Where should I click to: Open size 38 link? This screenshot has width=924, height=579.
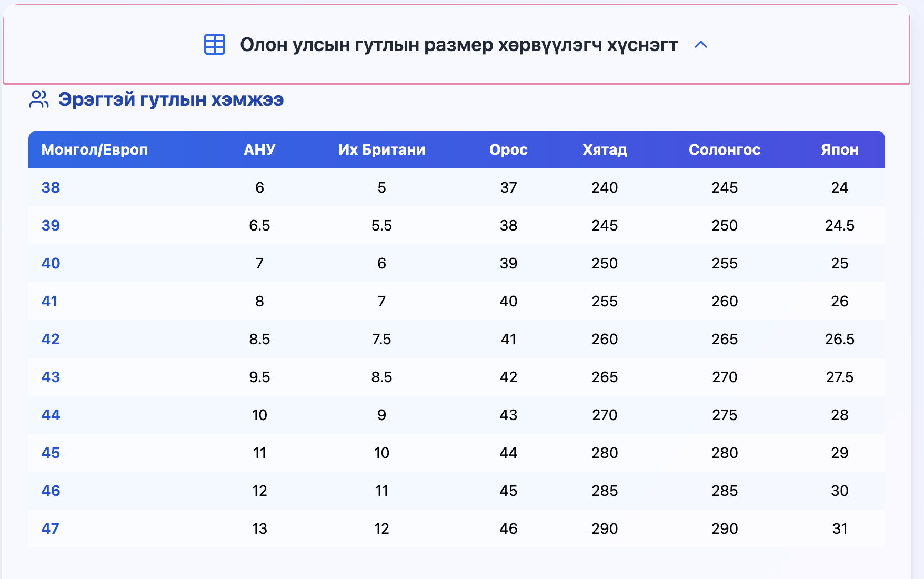click(51, 187)
